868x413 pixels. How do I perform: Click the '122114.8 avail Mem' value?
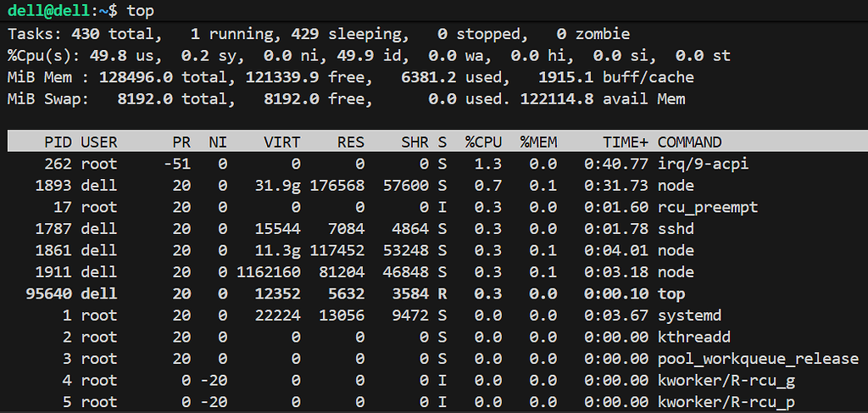[x=603, y=100]
